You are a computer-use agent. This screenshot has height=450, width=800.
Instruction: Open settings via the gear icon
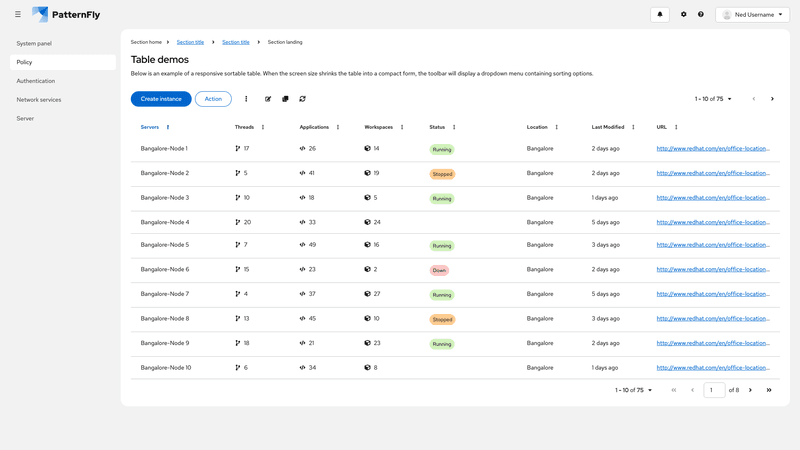click(x=684, y=15)
